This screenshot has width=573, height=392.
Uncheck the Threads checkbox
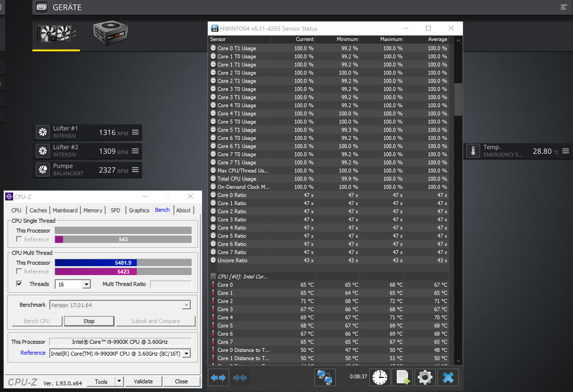click(x=19, y=284)
